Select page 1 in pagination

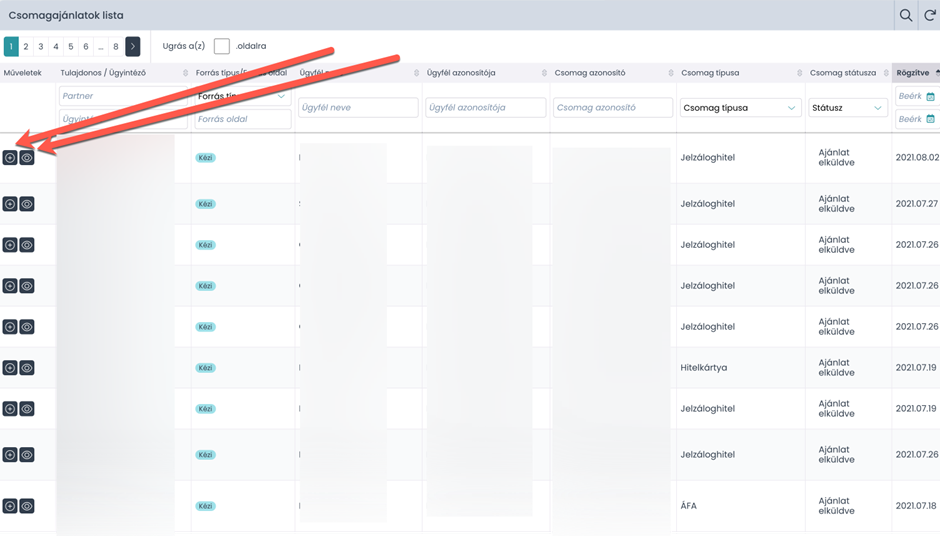pos(11,46)
